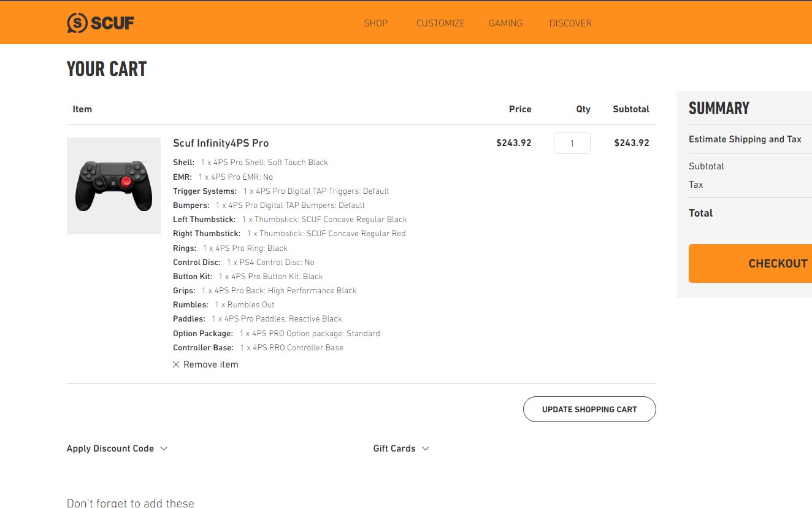Click Remove item link

click(x=210, y=364)
